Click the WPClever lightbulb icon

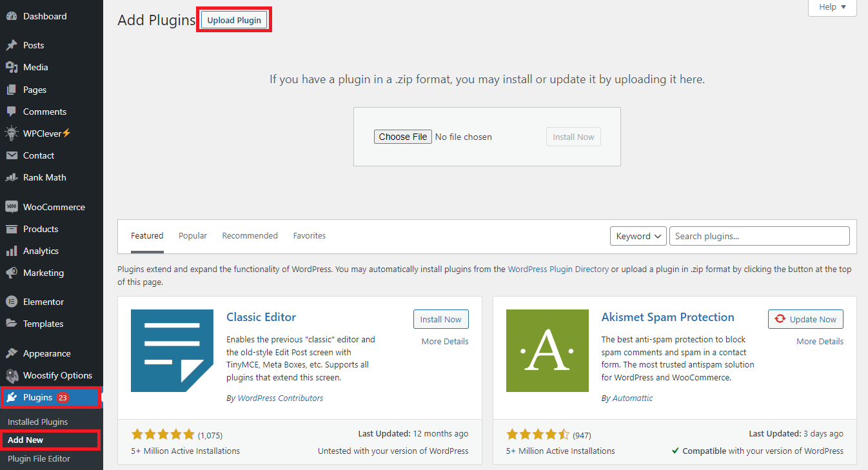12,133
